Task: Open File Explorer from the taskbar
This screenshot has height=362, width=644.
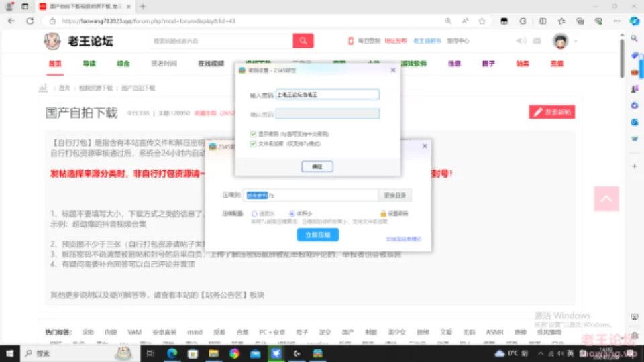Action: click(213, 353)
